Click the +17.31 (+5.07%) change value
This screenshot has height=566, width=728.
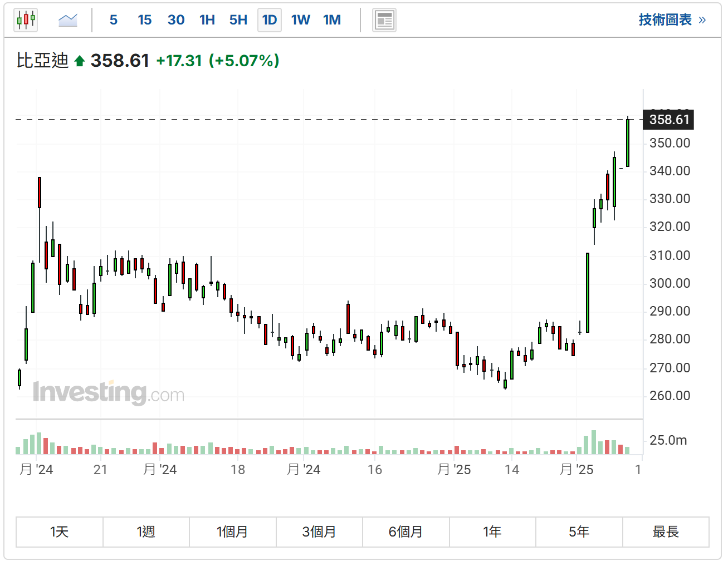point(218,60)
